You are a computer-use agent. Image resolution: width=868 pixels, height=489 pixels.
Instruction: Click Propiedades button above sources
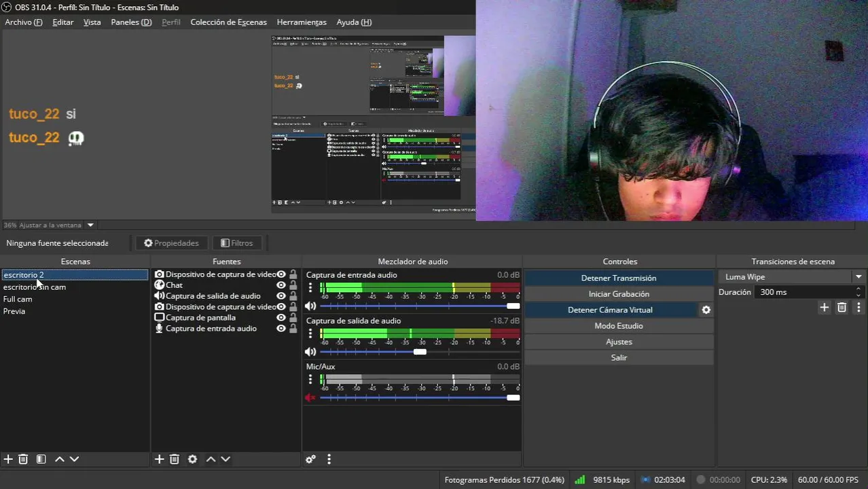pyautogui.click(x=171, y=243)
